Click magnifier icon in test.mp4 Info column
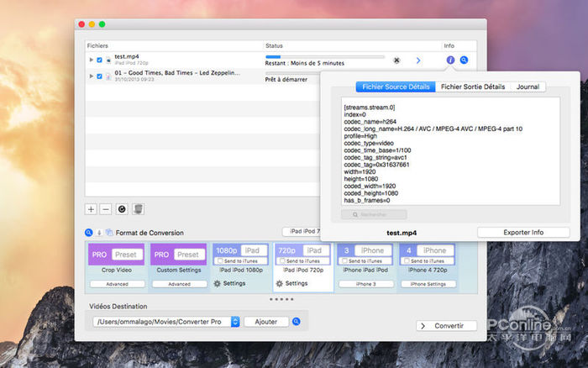This screenshot has height=368, width=588. pyautogui.click(x=464, y=60)
